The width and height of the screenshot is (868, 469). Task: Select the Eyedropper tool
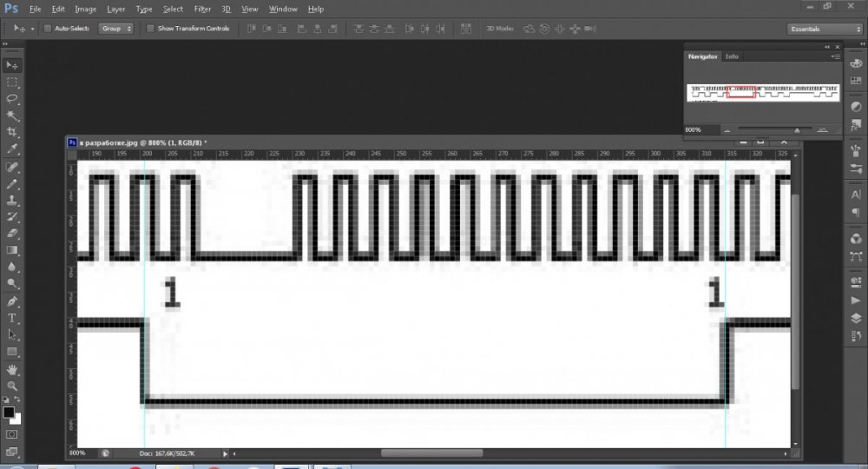click(x=11, y=149)
